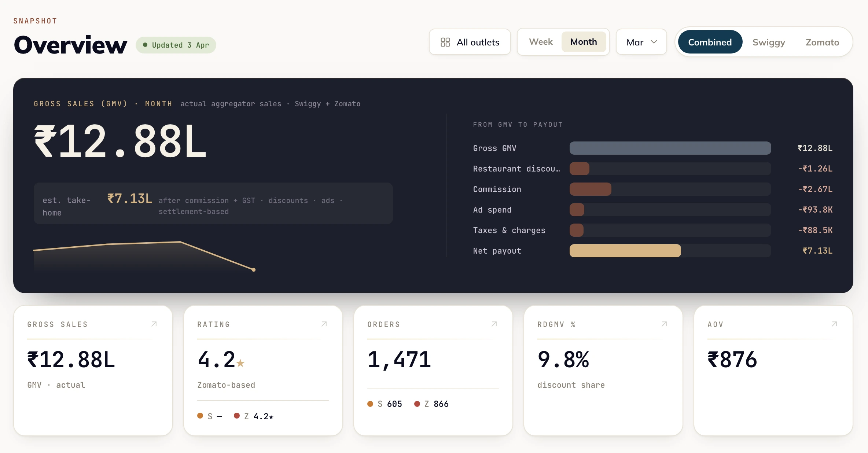Click the red Zomato dot in Orders card
Viewport: 868px width, 453px height.
pos(417,404)
